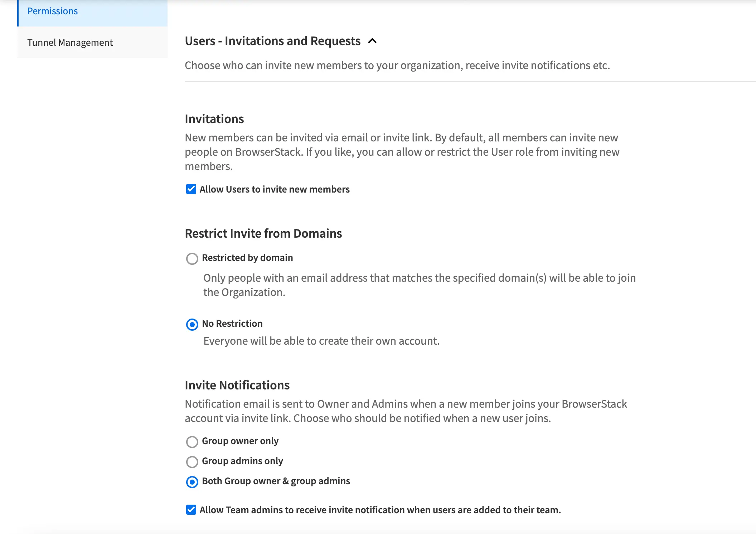
Task: Select Both Group owner & group admins radio
Action: [x=192, y=482]
